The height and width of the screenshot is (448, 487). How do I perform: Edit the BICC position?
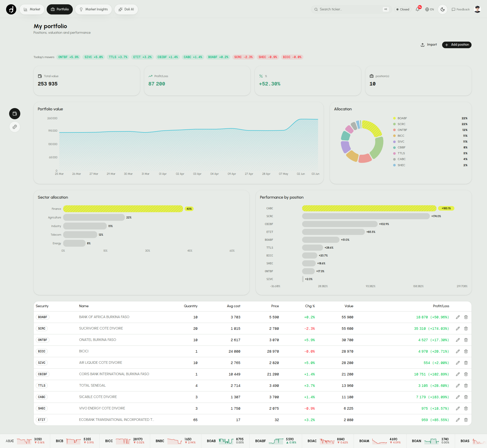click(x=458, y=351)
